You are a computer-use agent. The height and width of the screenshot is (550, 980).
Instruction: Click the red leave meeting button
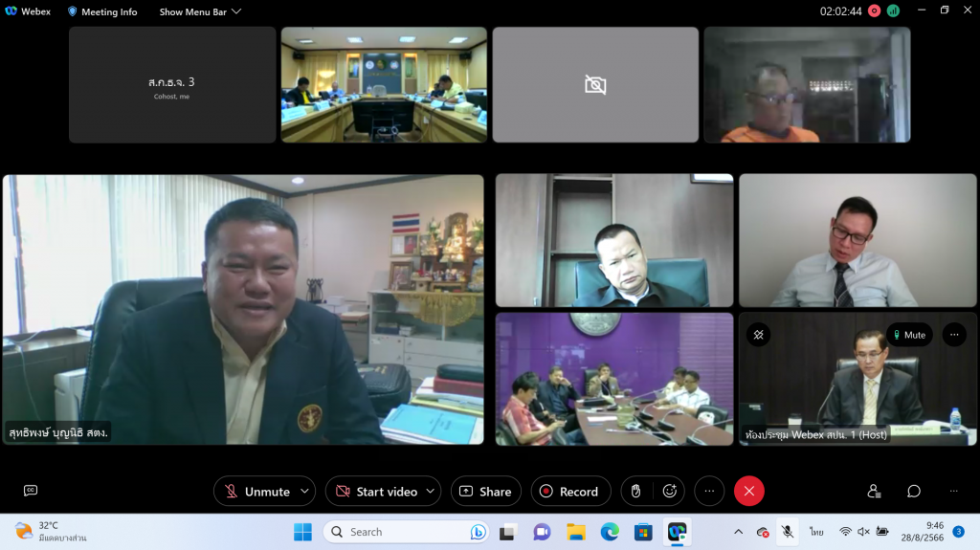click(748, 491)
